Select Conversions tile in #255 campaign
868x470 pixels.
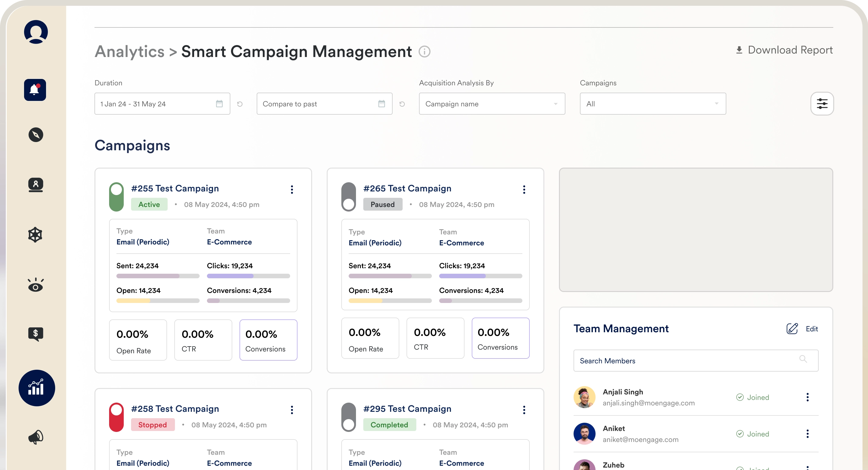click(x=268, y=340)
